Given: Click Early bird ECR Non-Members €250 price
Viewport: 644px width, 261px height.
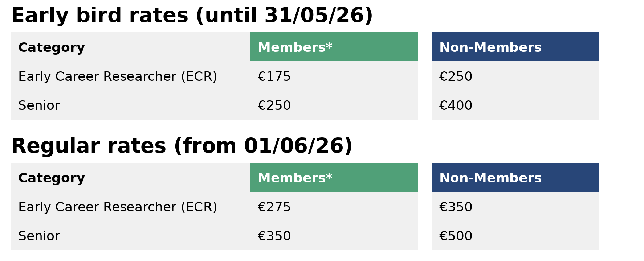Looking at the screenshot, I should pyautogui.click(x=456, y=76).
